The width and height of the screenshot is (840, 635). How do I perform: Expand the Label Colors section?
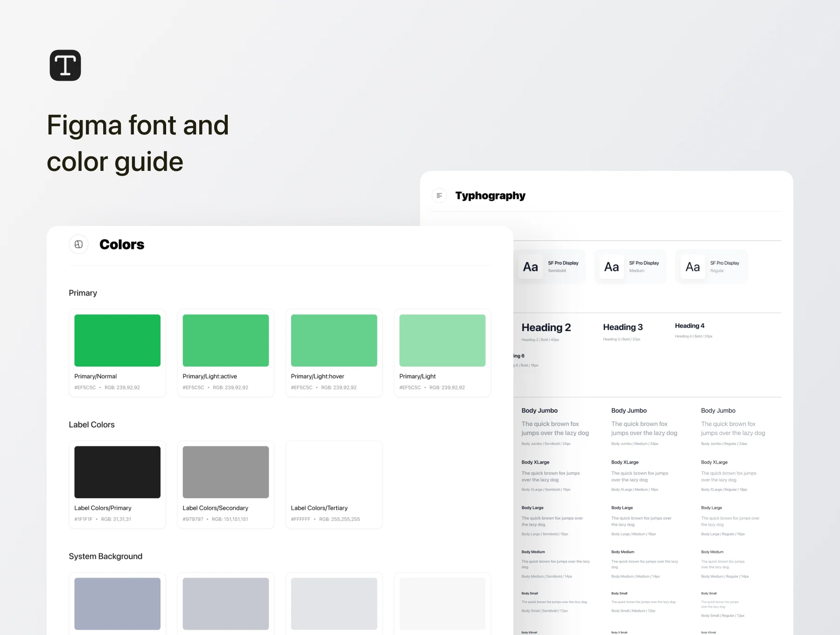coord(91,424)
